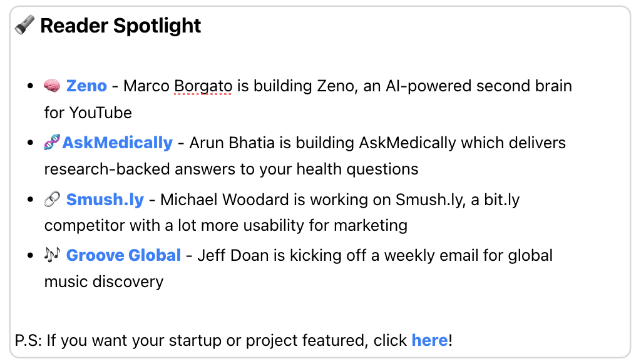Click the DNA emoji beside AskMedically
This screenshot has height=364, width=636.
[x=53, y=143]
